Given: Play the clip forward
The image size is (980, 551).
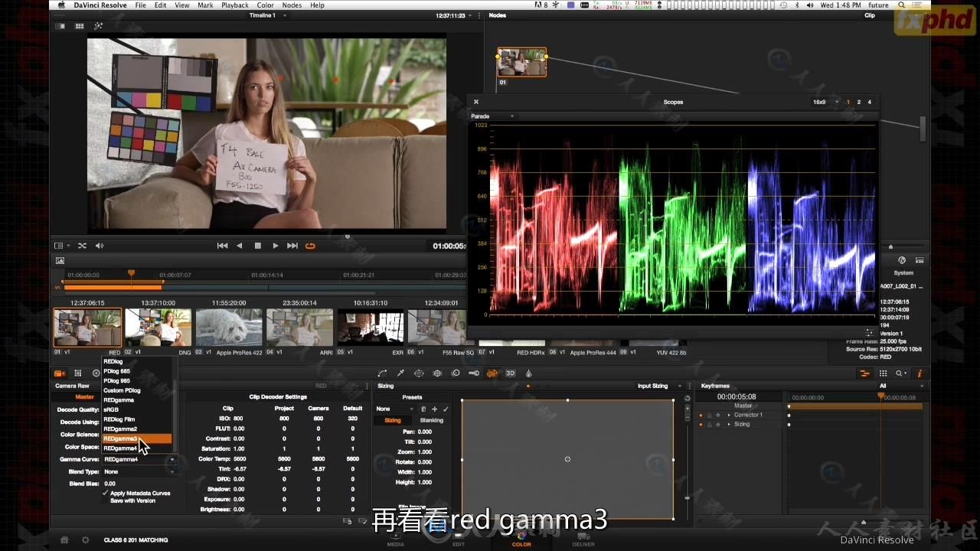Looking at the screenshot, I should click(276, 246).
